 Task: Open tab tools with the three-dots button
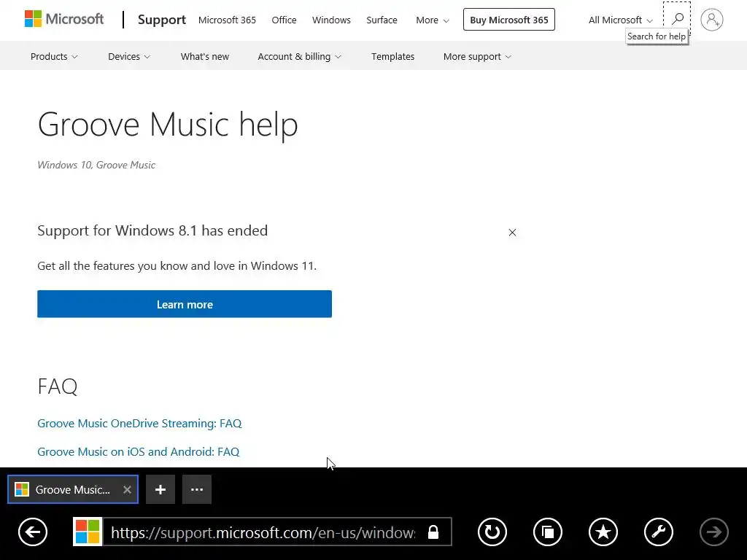point(197,489)
